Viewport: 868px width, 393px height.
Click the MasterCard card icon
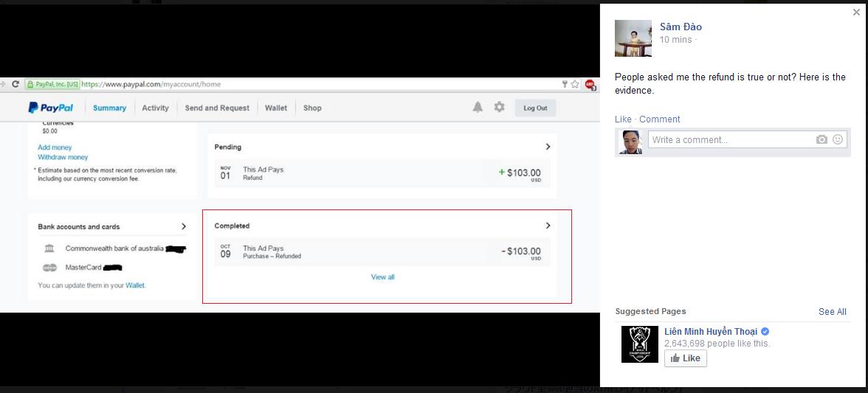click(50, 268)
